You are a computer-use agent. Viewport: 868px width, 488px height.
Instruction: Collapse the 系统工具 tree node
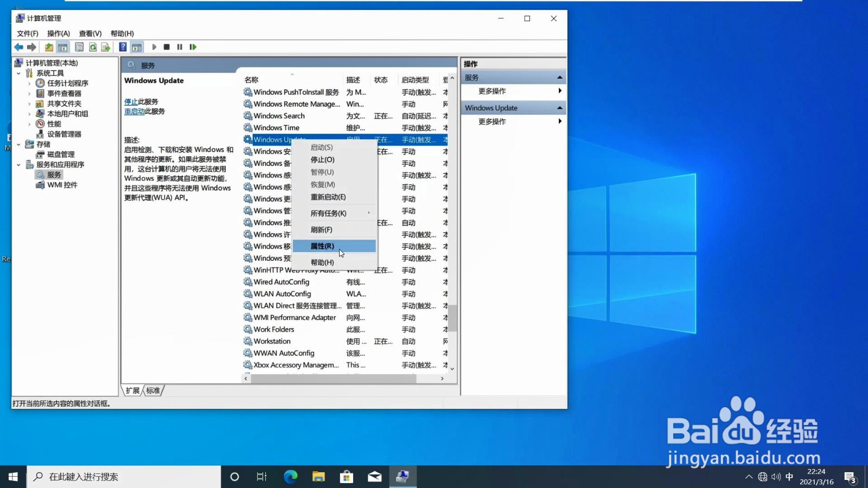[18, 73]
